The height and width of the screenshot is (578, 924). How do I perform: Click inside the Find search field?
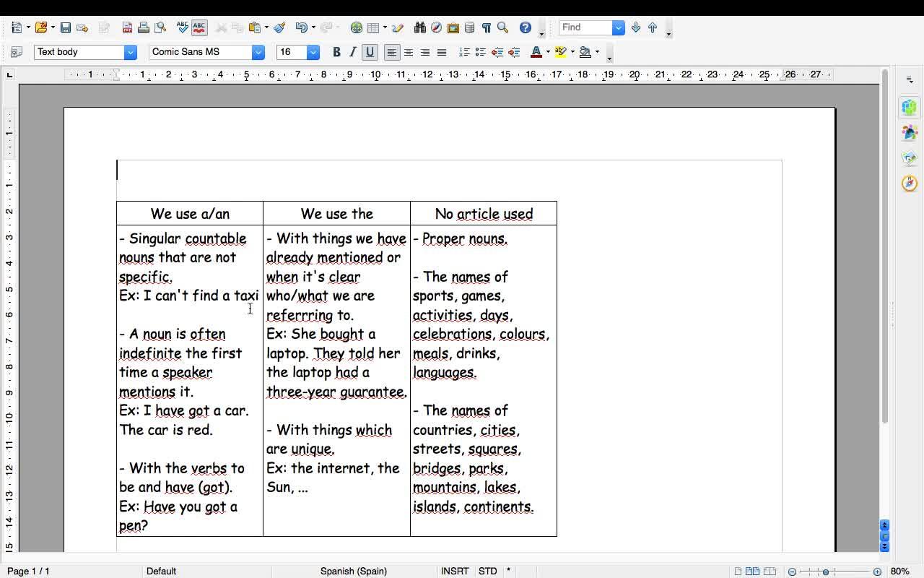pyautogui.click(x=585, y=27)
